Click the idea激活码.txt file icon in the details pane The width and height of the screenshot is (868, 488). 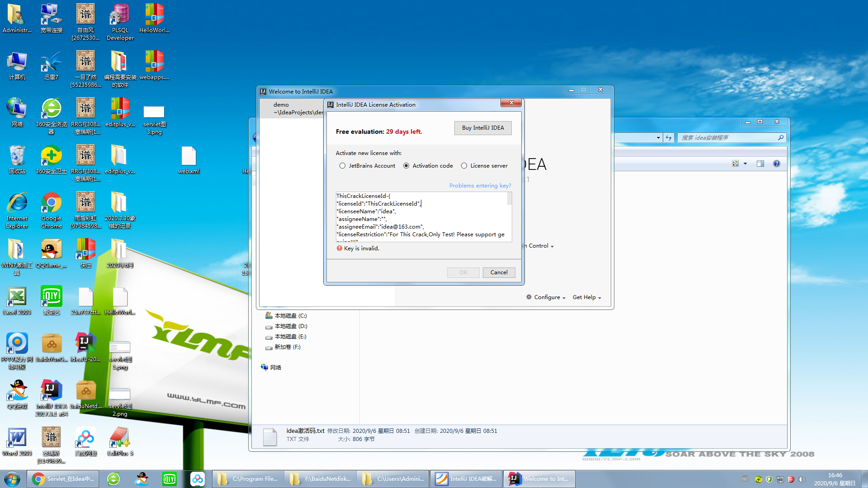[x=270, y=436]
